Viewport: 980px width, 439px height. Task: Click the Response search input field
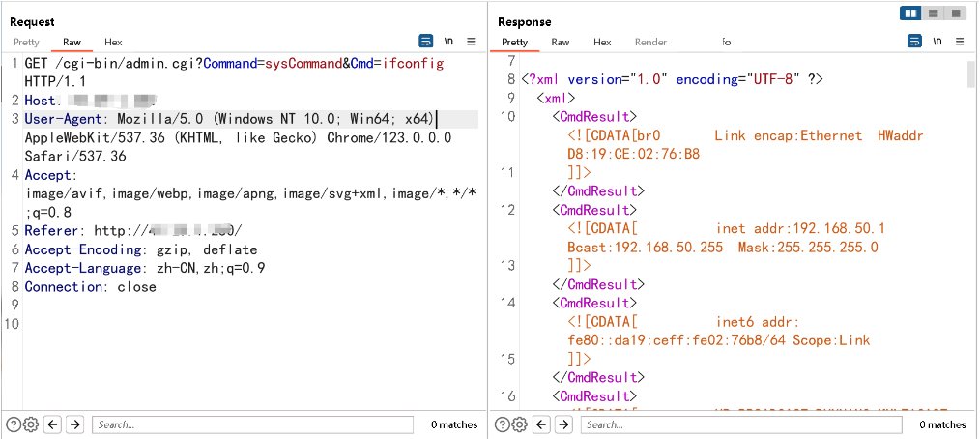click(x=741, y=425)
